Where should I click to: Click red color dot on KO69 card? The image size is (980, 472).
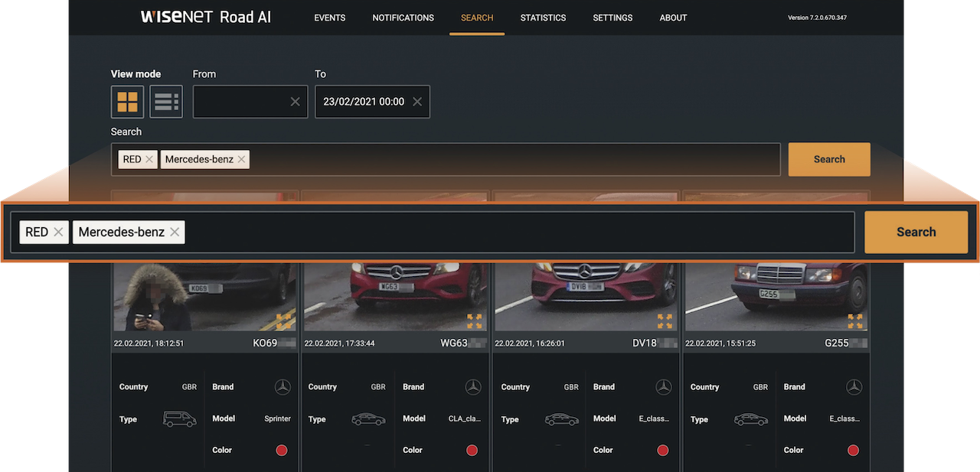click(282, 450)
